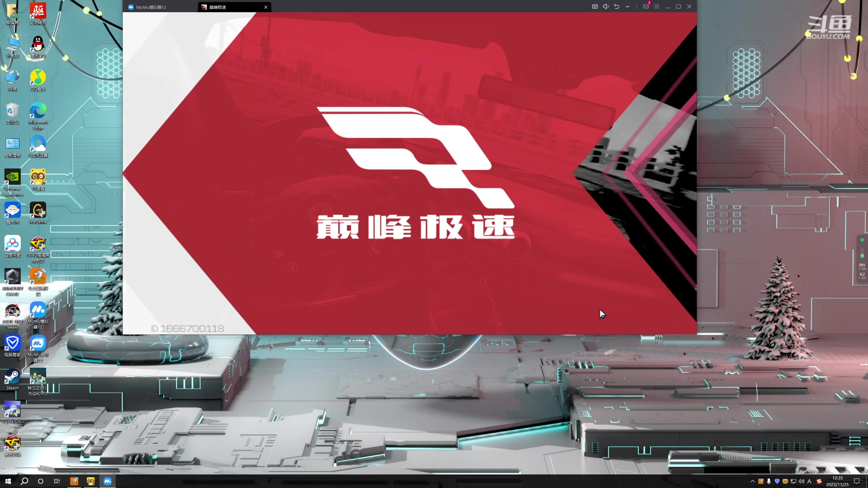Select MuMu emulator taskbar button
868x488 pixels.
click(108, 481)
